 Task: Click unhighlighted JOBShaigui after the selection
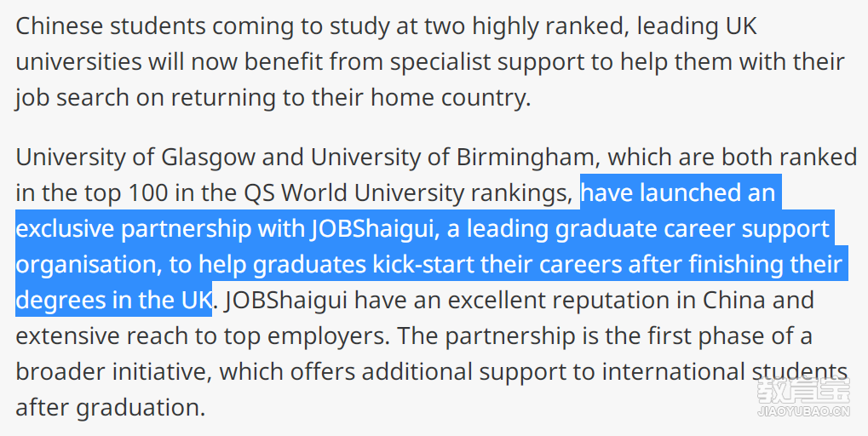[x=287, y=301]
